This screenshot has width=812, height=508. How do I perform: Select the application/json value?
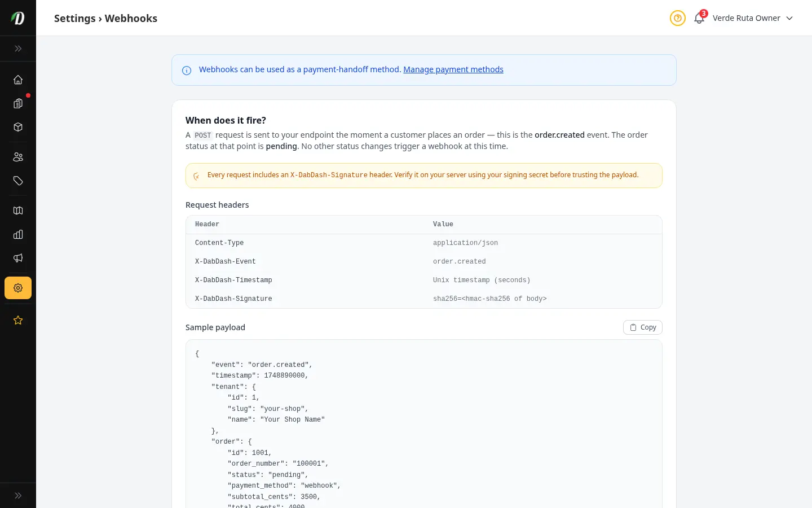(465, 243)
